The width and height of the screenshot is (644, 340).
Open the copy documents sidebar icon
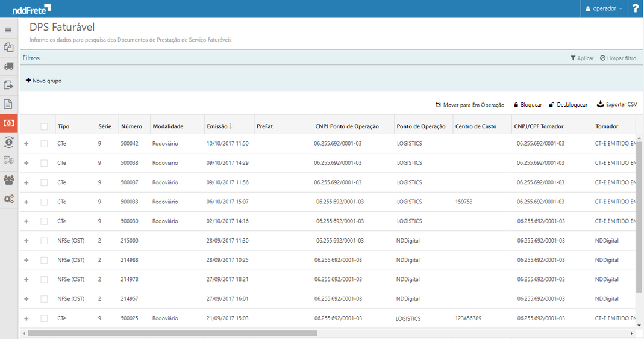(x=8, y=47)
